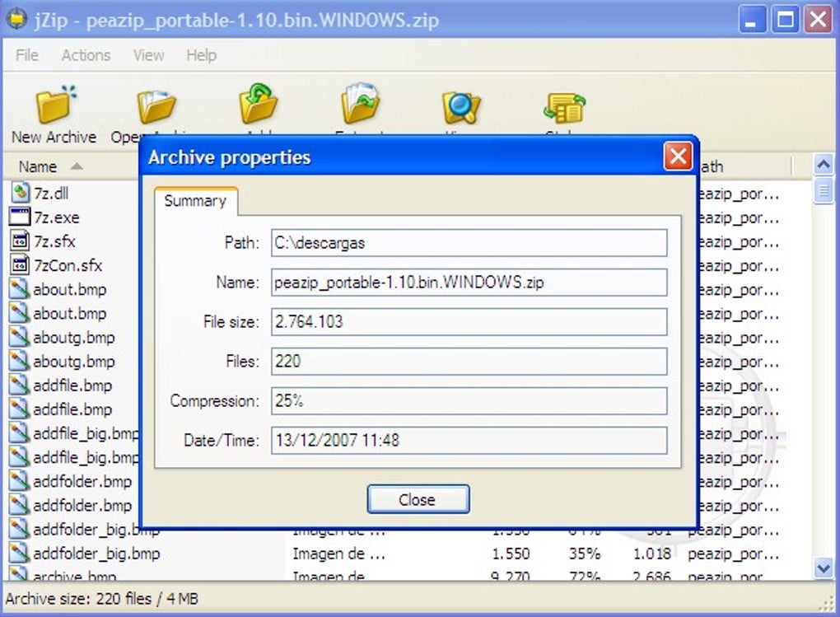Viewport: 840px width, 617px height.
Task: Select the archive.bmp file icon
Action: tap(19, 574)
